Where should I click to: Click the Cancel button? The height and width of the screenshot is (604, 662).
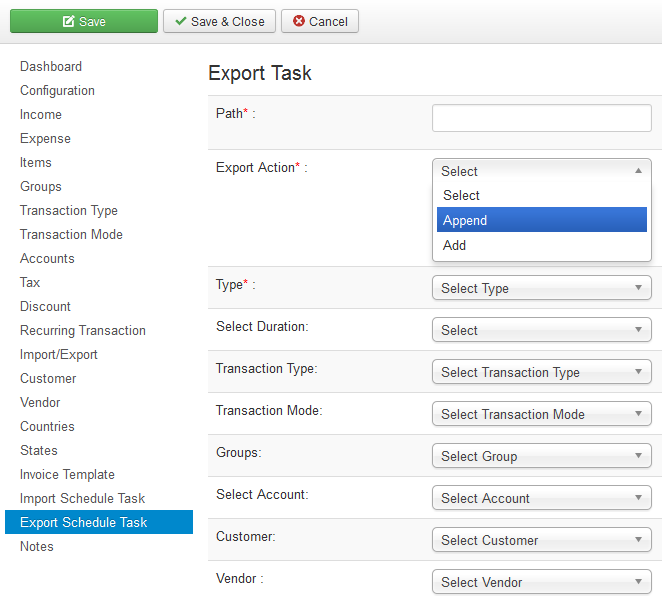[x=320, y=21]
